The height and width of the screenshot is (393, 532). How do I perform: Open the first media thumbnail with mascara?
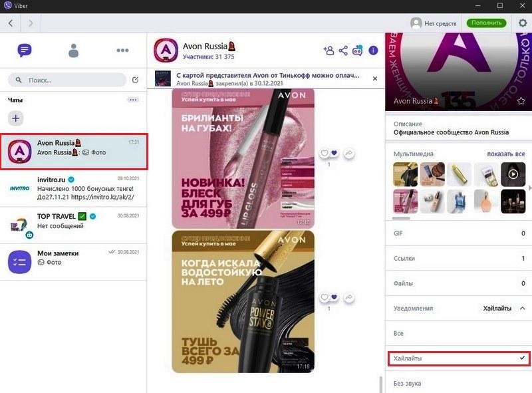[405, 174]
